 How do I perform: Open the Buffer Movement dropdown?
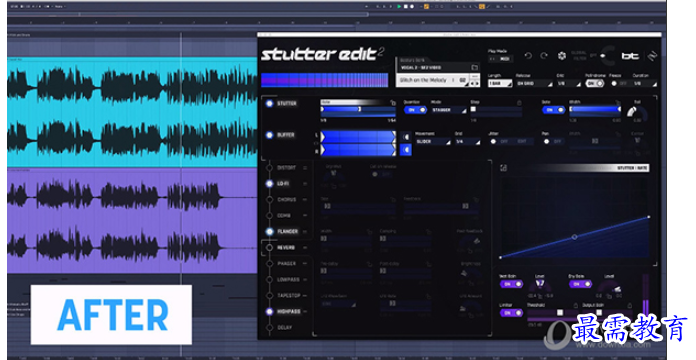tap(433, 142)
